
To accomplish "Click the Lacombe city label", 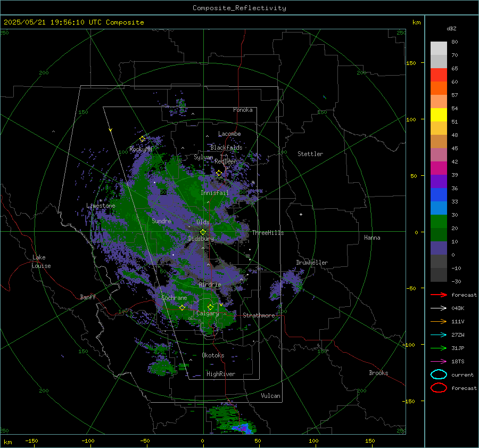I will point(229,134).
